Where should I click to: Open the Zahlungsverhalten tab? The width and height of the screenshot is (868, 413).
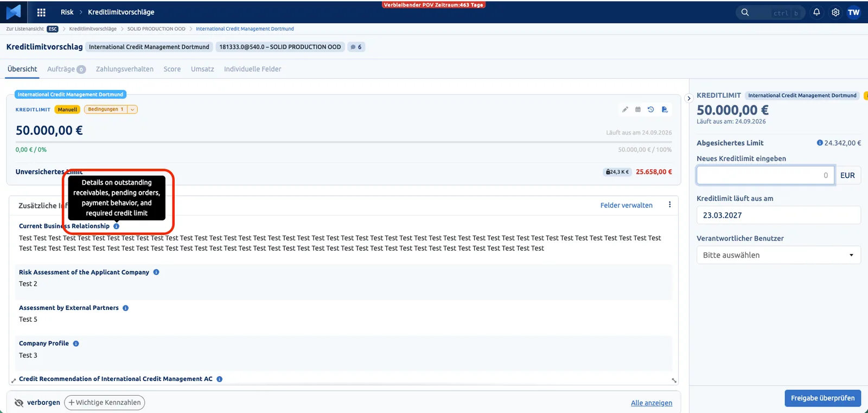tap(125, 69)
